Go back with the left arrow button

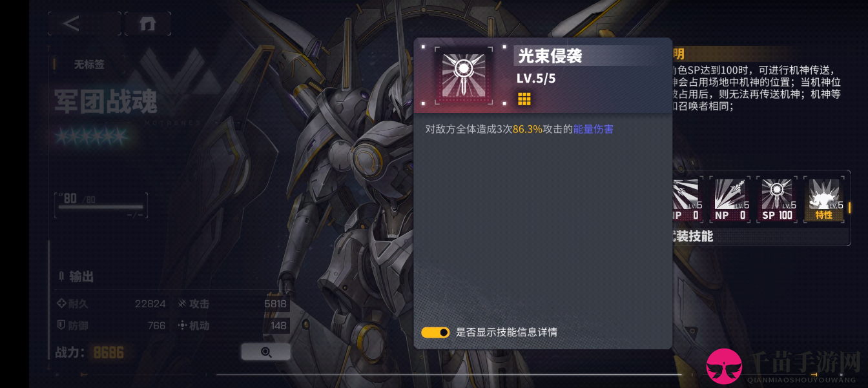[84, 24]
